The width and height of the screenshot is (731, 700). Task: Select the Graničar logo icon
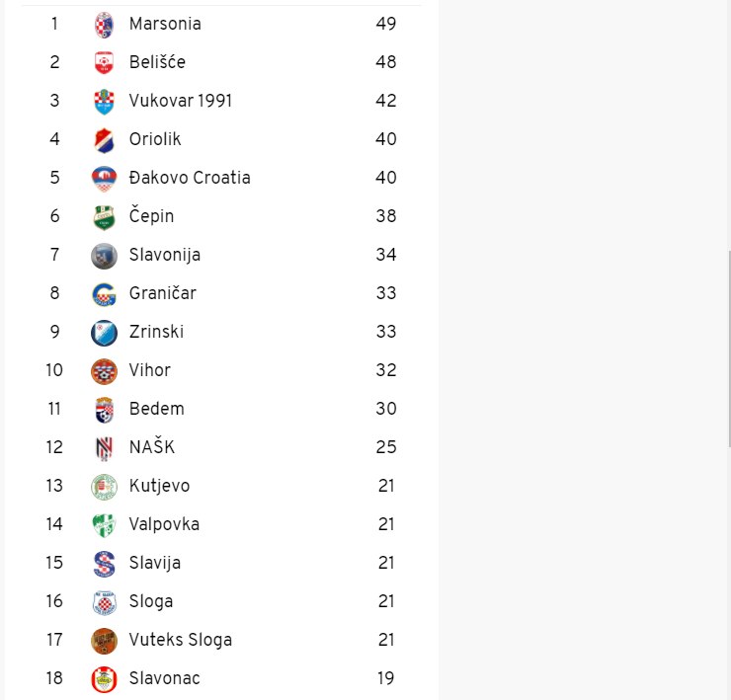[x=104, y=293]
